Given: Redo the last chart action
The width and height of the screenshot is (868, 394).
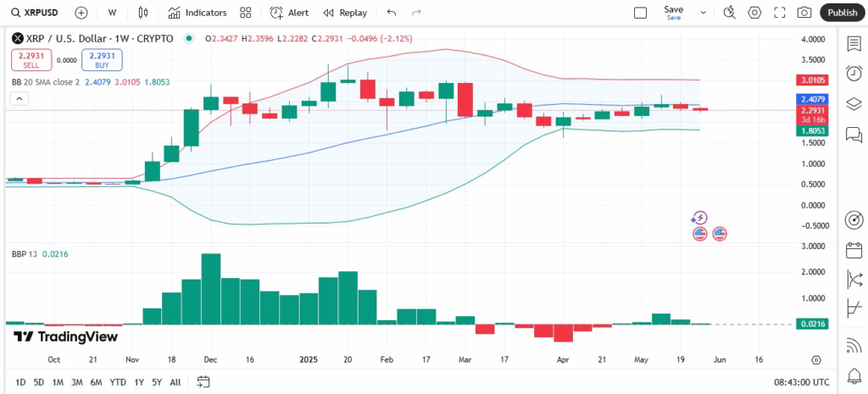Looking at the screenshot, I should click(x=417, y=12).
